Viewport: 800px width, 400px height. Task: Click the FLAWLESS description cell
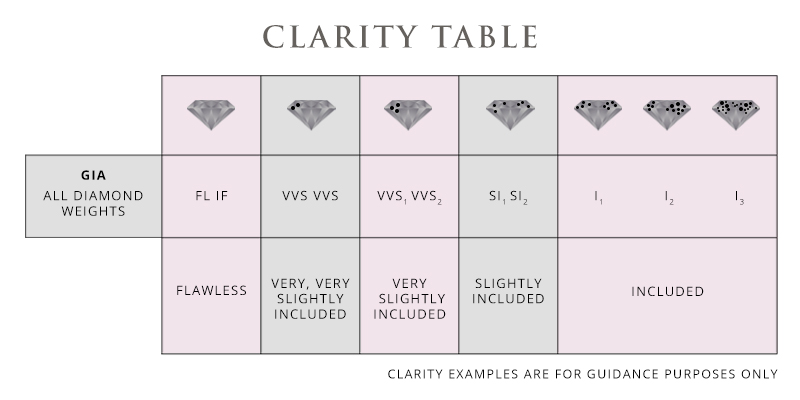[211, 292]
